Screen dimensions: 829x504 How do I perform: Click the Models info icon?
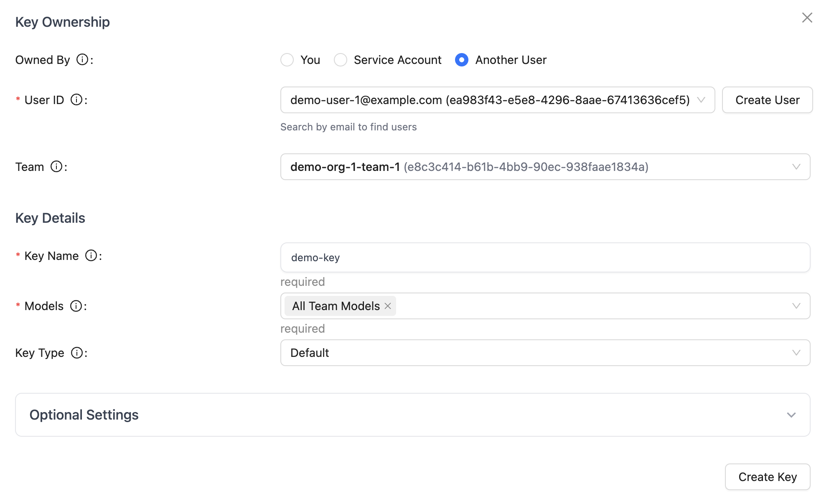point(76,306)
